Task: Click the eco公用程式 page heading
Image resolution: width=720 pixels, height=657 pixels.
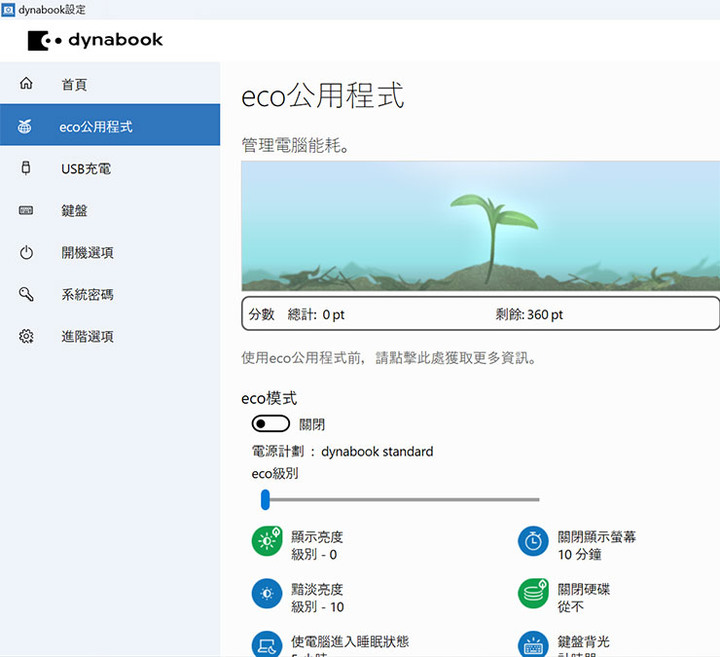Action: click(x=322, y=95)
